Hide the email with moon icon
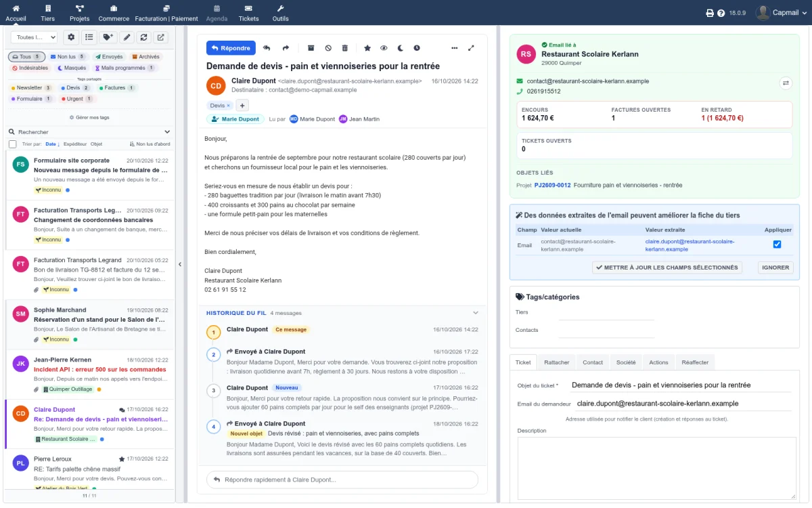Screen dimensions: 812x508 click(x=401, y=48)
